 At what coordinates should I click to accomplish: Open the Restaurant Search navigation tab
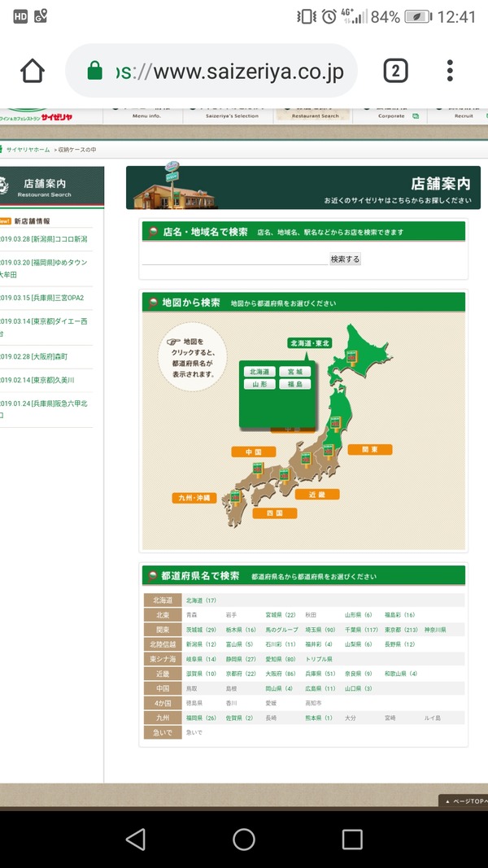coord(313,116)
